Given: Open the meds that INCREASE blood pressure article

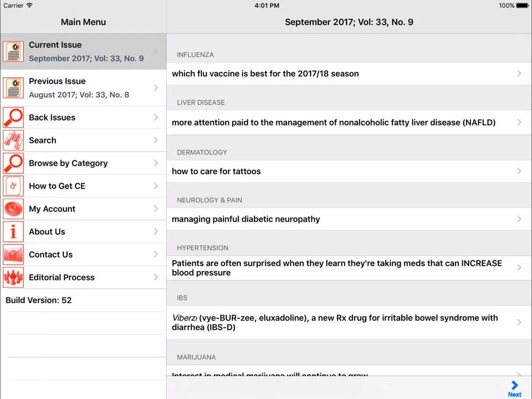Looking at the screenshot, I should [349, 268].
